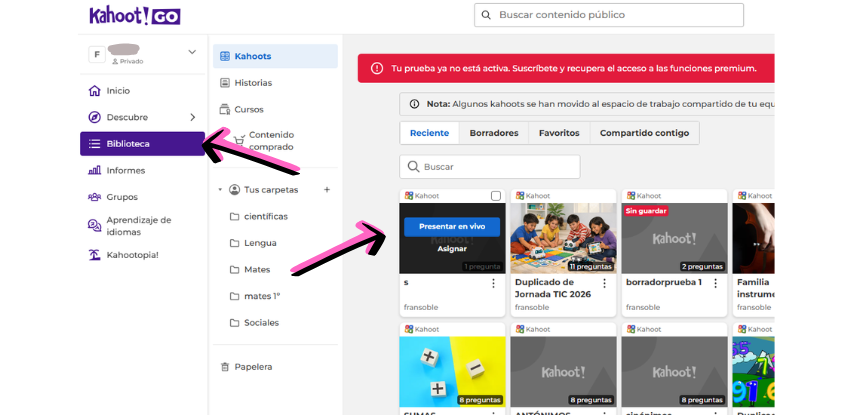Open options menu for borradorprueba 1
Image resolution: width=853 pixels, height=415 pixels.
[715, 283]
